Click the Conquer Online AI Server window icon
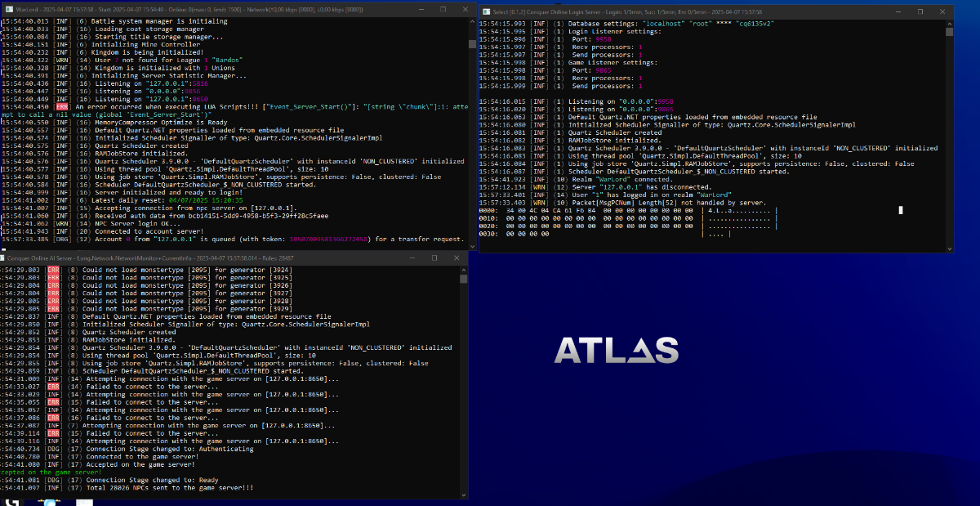Image resolution: width=980 pixels, height=506 pixels. 3,258
